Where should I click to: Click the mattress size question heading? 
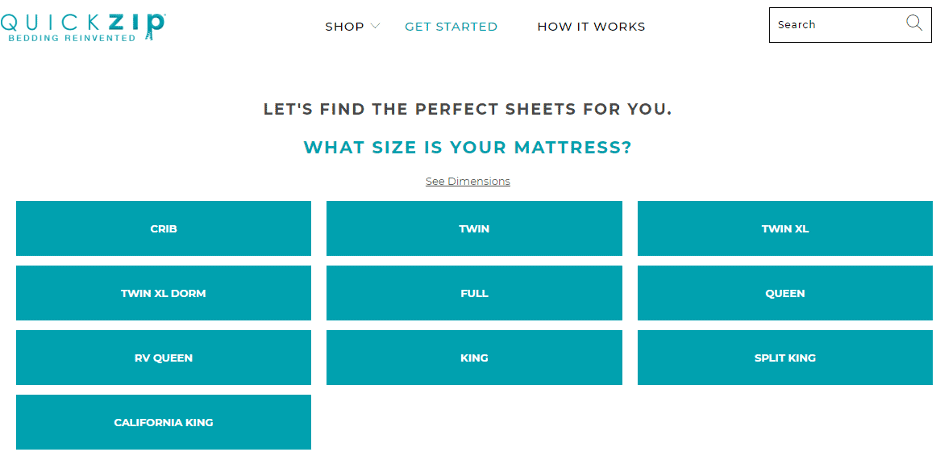tap(467, 147)
